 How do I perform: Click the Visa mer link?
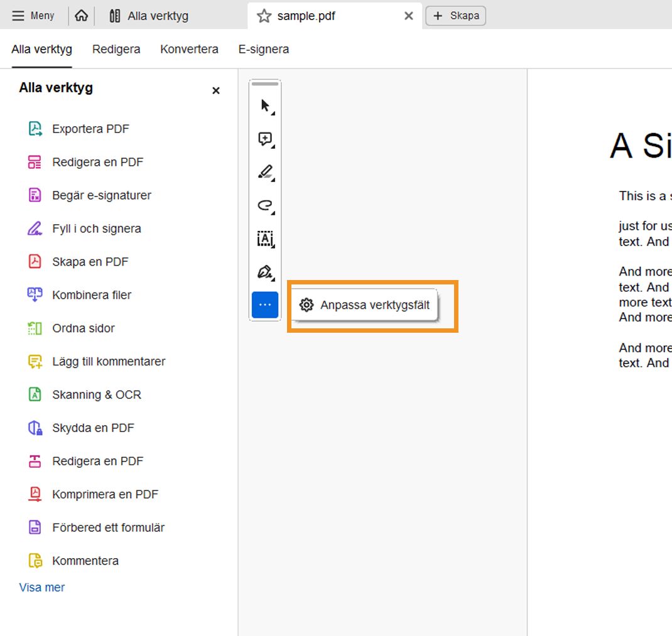[x=42, y=588]
